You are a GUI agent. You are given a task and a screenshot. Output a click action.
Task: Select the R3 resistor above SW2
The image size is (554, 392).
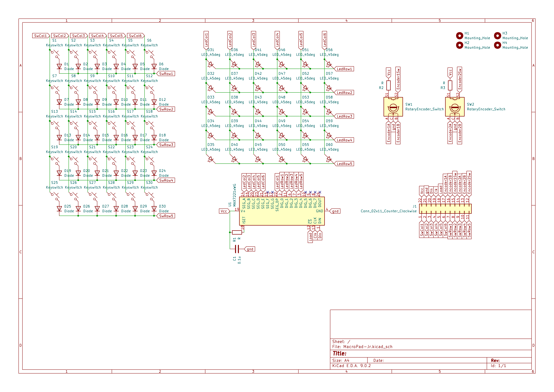click(x=450, y=86)
